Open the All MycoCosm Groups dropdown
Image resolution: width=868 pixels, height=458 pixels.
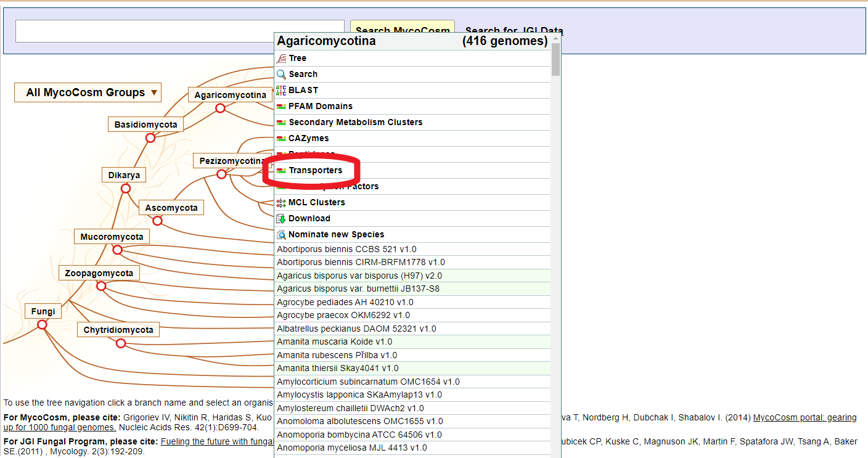click(88, 92)
